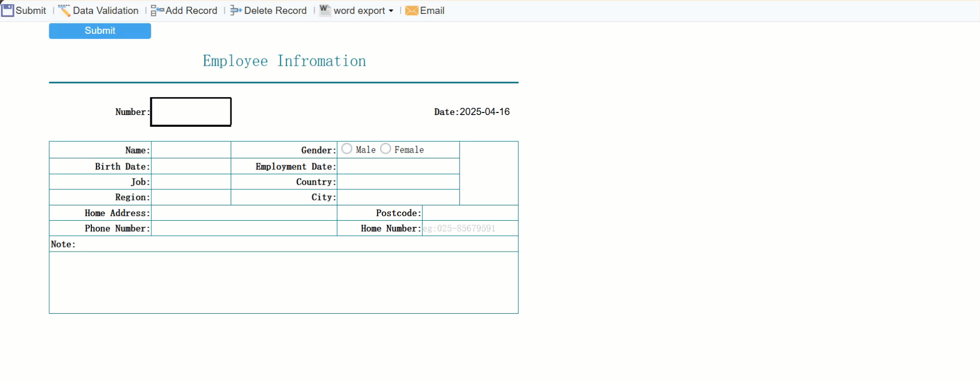Click the Data Validation toolbar label
980x382 pixels.
point(106,11)
